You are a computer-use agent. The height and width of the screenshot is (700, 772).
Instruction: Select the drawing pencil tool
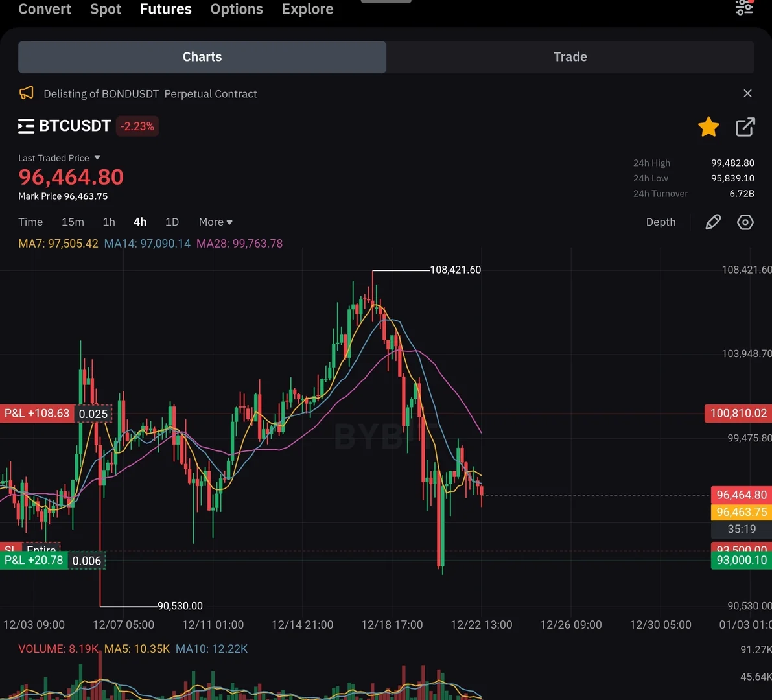(713, 222)
